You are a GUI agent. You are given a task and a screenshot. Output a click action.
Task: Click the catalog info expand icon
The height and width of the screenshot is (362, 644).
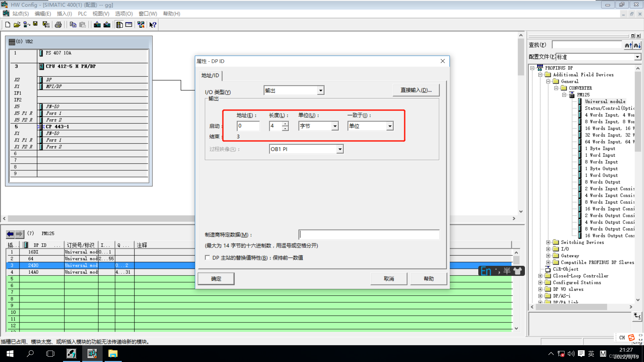coord(637,316)
